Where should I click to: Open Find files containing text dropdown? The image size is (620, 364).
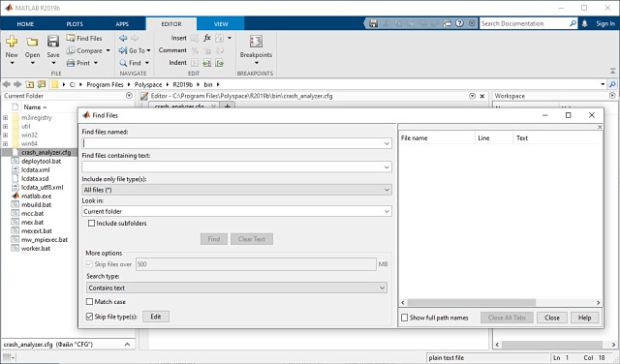coord(387,167)
